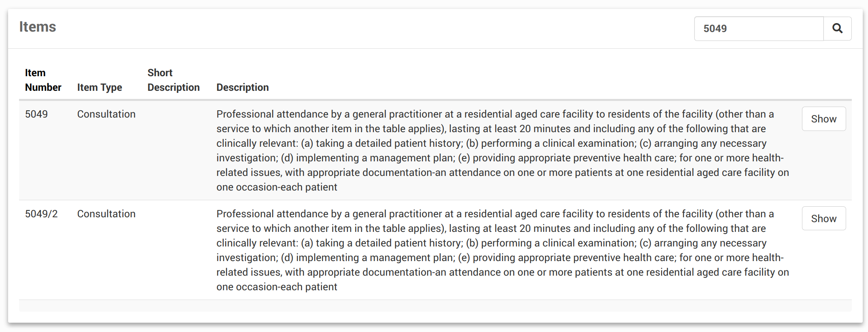The width and height of the screenshot is (868, 332).
Task: Click the empty short description cell for 5049
Action: pyautogui.click(x=176, y=150)
